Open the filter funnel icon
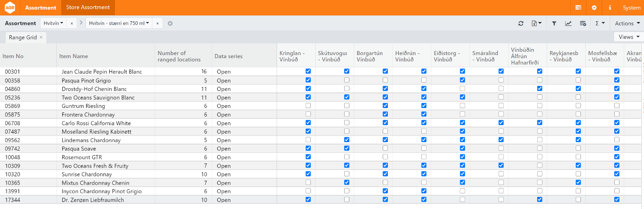 [x=554, y=24]
